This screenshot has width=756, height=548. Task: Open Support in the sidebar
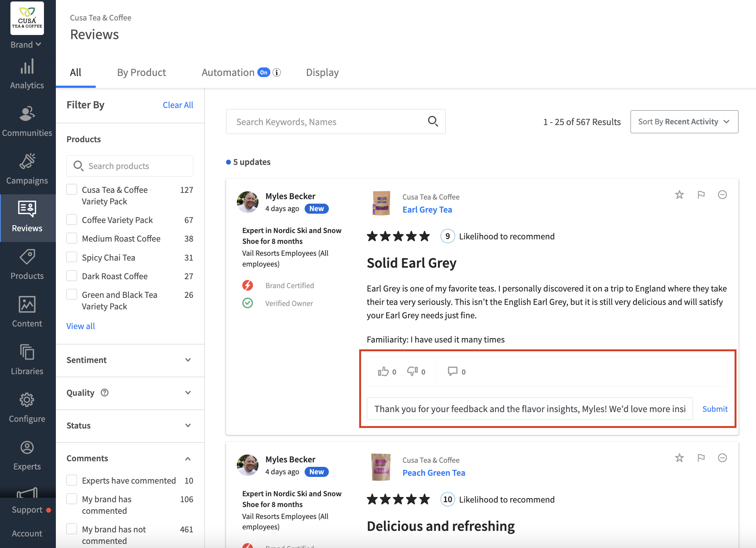click(27, 510)
